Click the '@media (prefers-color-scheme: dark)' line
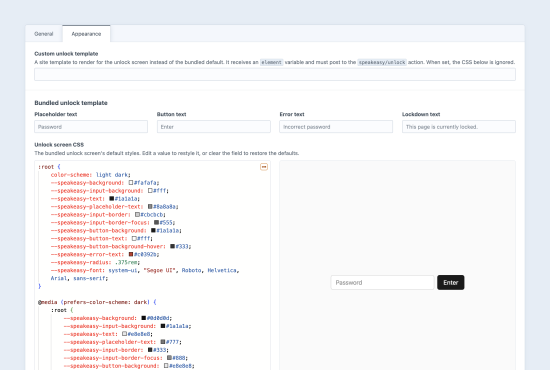Viewport: 550px width, 370px height. click(97, 302)
